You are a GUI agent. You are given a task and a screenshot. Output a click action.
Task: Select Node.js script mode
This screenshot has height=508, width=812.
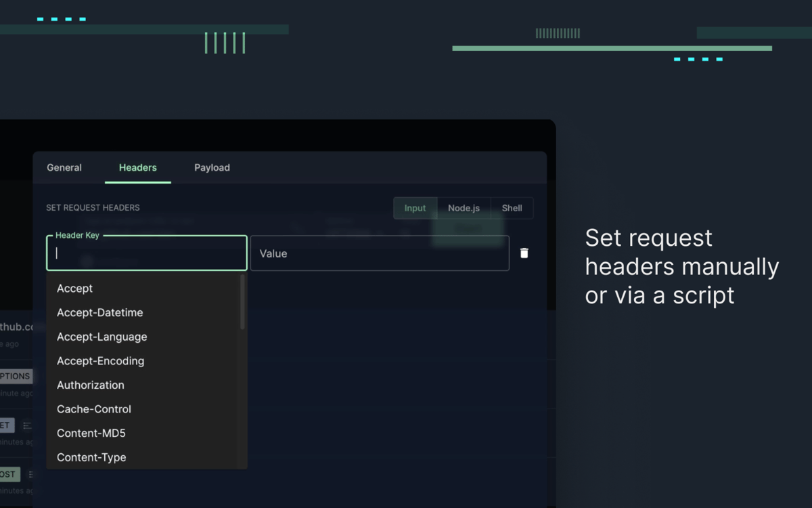[464, 208]
